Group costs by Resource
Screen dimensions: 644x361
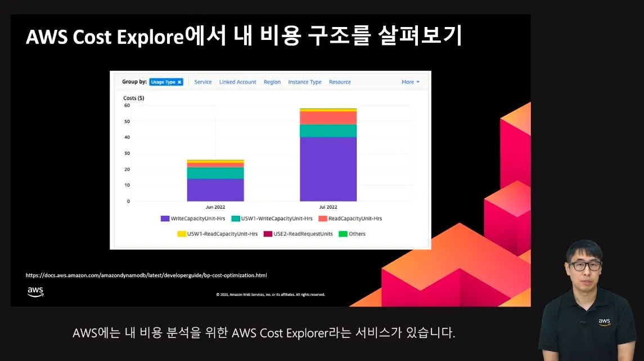coord(340,82)
